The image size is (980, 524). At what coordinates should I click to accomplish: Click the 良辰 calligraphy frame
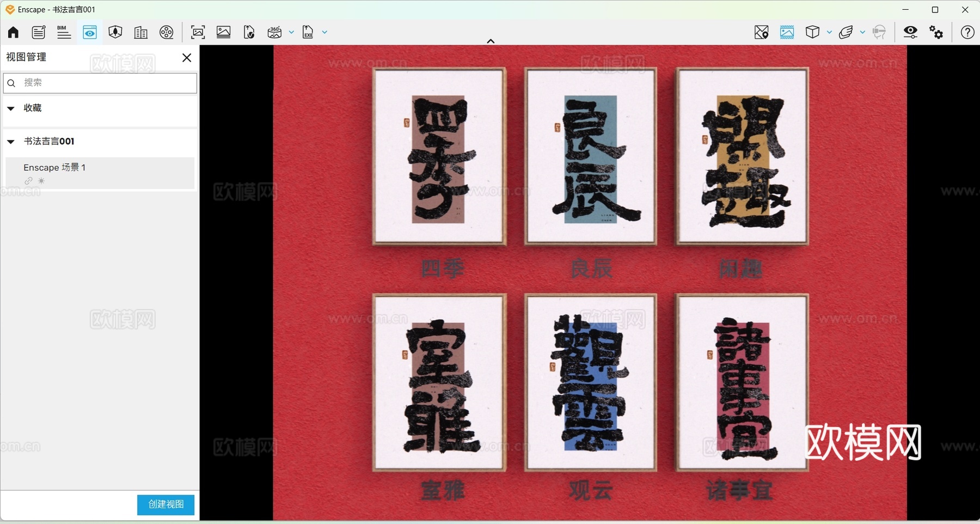pos(591,156)
